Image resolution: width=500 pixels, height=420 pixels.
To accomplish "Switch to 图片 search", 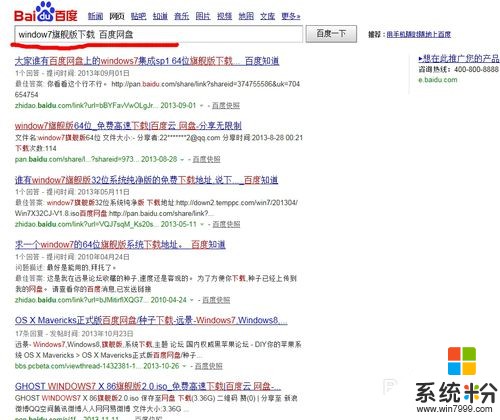I will [x=203, y=16].
